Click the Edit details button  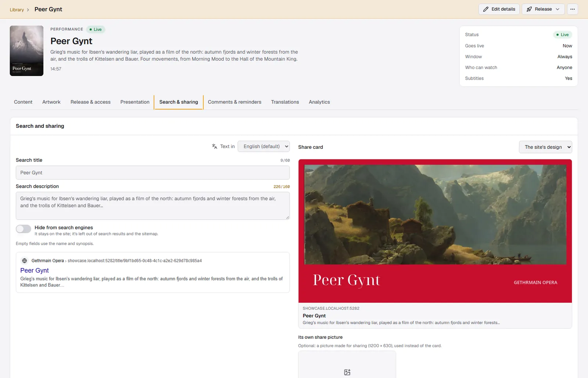pyautogui.click(x=499, y=9)
